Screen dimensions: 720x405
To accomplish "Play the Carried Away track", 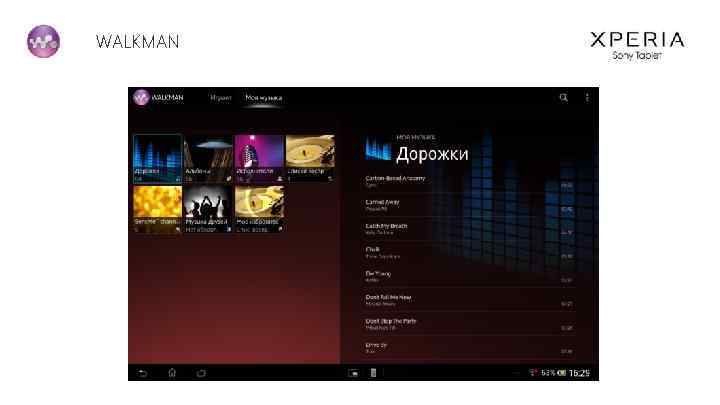I will tap(469, 205).
